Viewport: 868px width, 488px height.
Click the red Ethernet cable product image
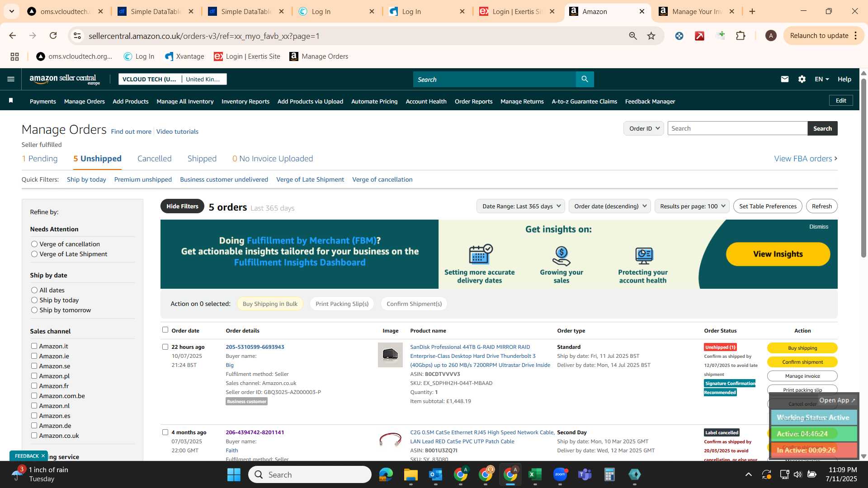tap(390, 439)
